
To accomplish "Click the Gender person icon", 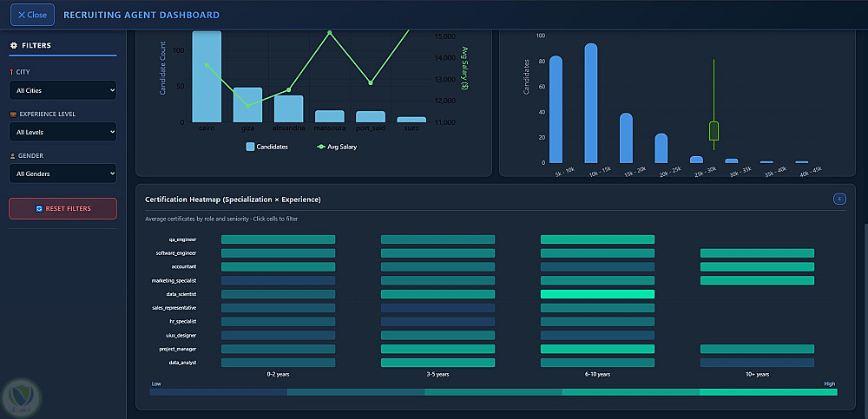I will (13, 156).
